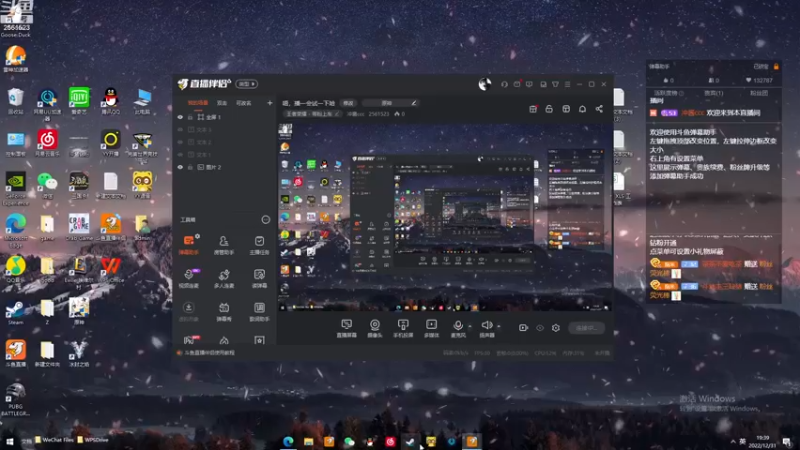800x450 pixels.
Task: Show hidden system tray icons chevron
Action: tap(733, 441)
